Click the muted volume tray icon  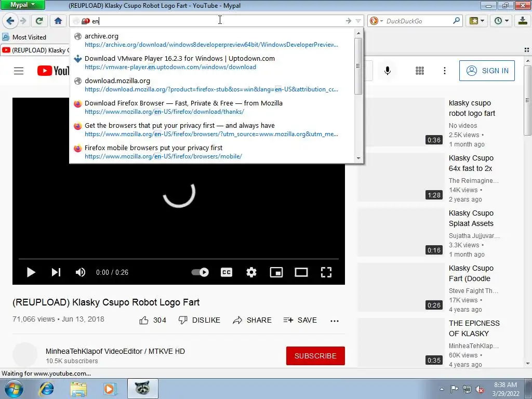click(x=480, y=389)
